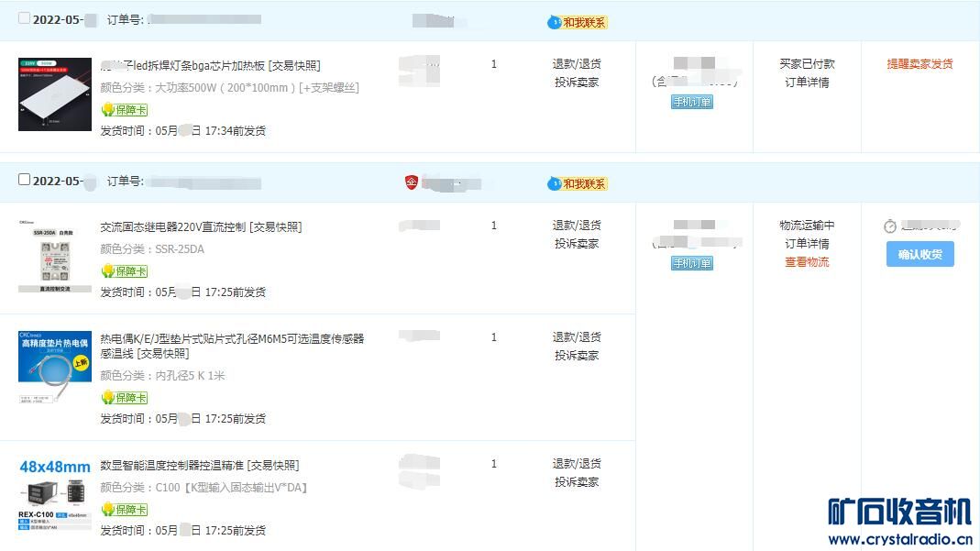Click the text C100【K型输入固态输出V*DA】

coord(231,487)
